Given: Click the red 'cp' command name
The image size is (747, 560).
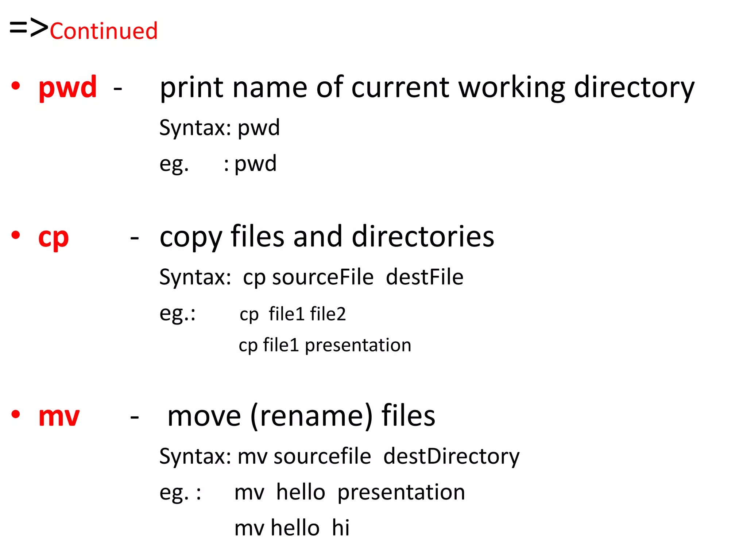Looking at the screenshot, I should click(53, 237).
